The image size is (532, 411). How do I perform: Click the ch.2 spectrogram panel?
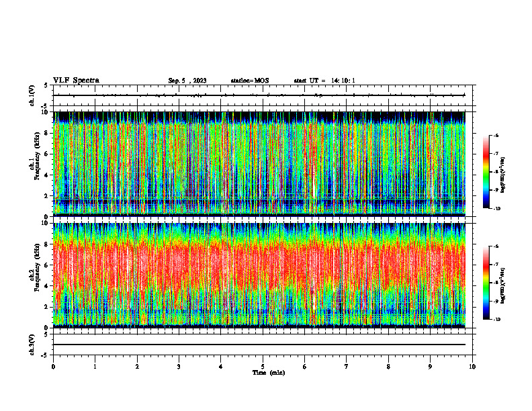259,275
